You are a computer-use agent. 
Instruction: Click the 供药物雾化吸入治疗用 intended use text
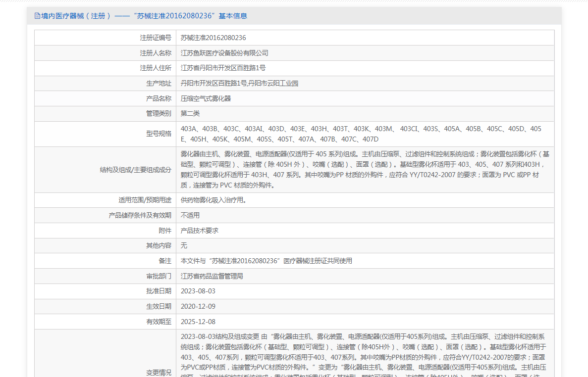214,200
